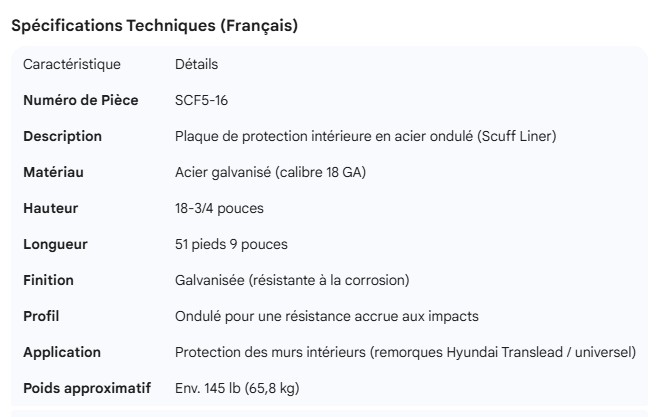657x417 pixels.
Task: Click the Longueur row label
Action: click(55, 245)
